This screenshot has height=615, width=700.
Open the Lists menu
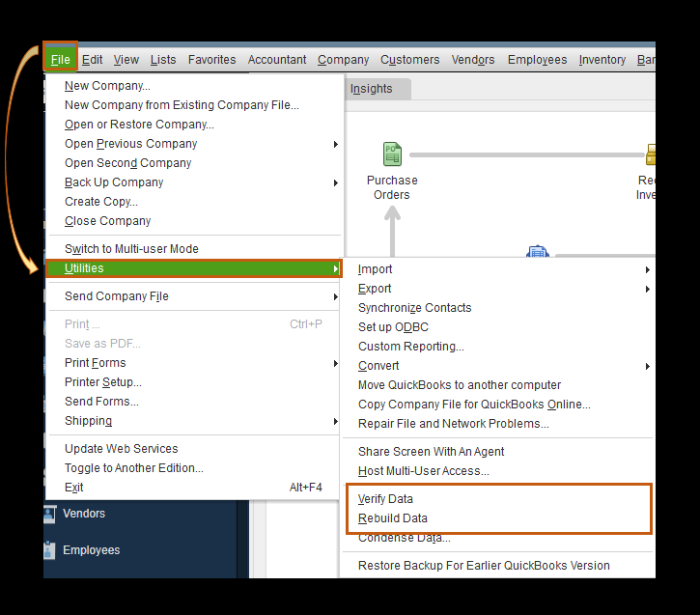pos(163,59)
